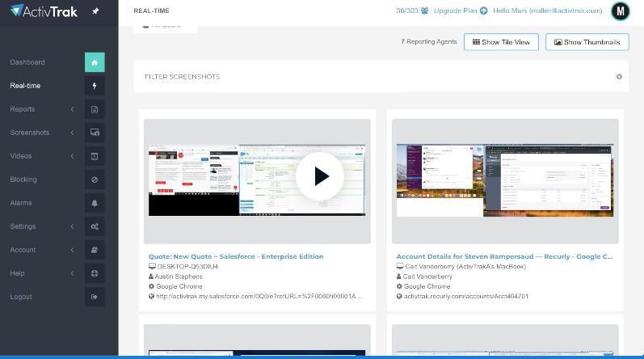Click the Upgrade Plan link
Image resolution: width=644 pixels, height=359 pixels.
(x=456, y=11)
